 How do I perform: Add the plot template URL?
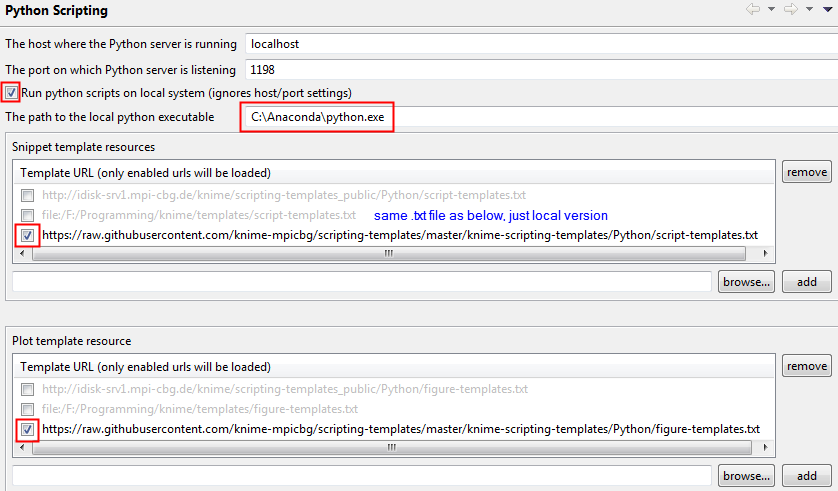click(806, 476)
